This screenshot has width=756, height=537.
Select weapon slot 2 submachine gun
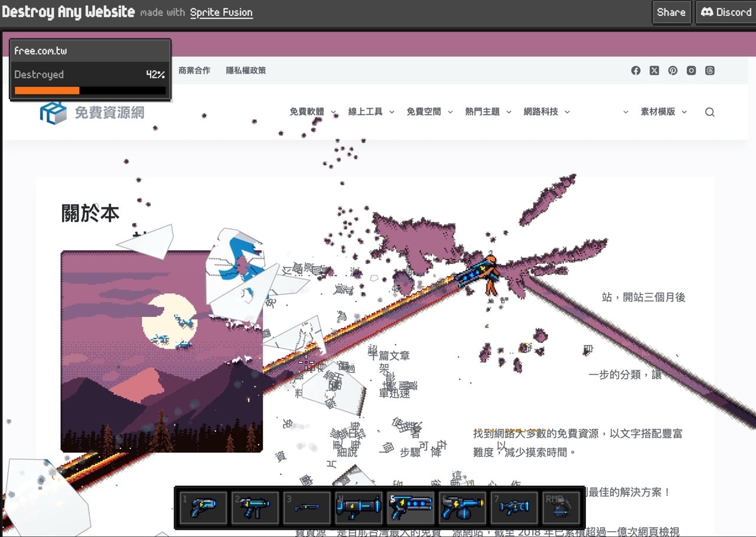[255, 507]
